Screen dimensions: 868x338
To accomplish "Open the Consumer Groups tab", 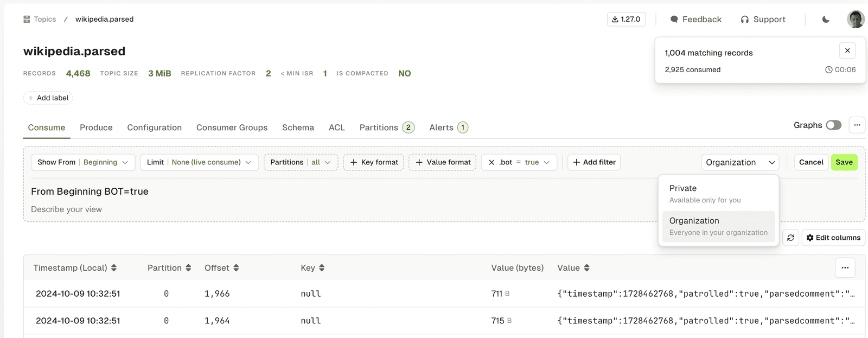I will pyautogui.click(x=232, y=127).
